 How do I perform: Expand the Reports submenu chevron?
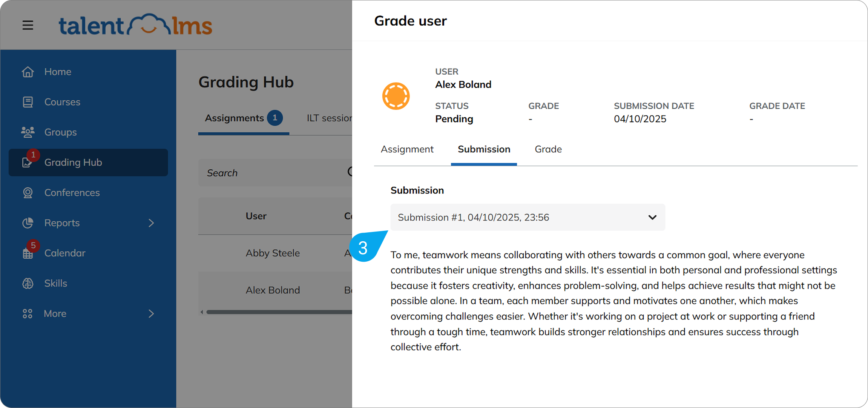click(151, 223)
